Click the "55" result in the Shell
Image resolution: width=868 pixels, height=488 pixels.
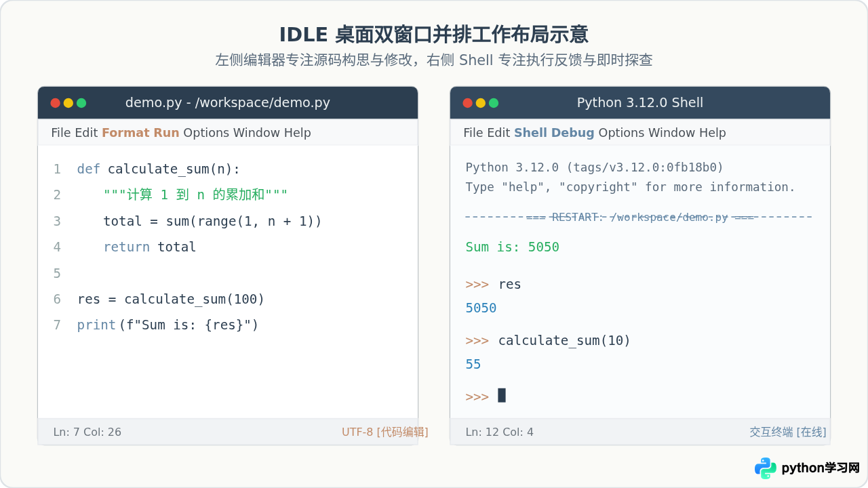tap(473, 364)
